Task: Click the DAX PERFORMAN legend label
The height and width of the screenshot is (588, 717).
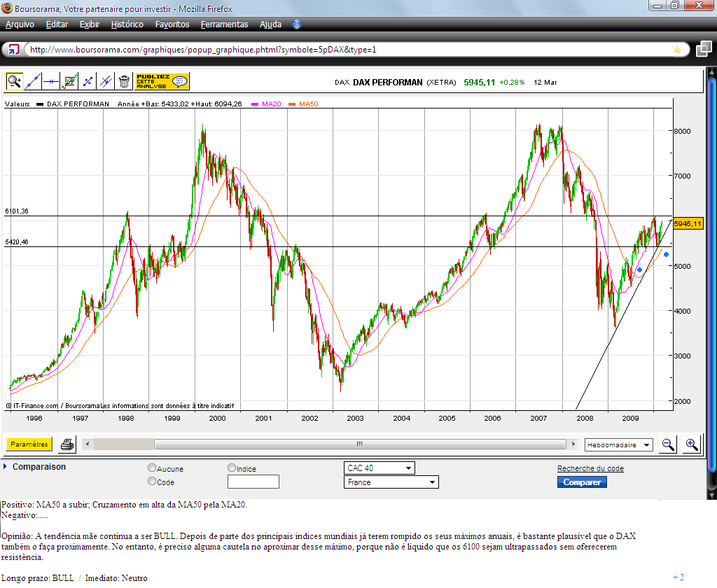Action: [x=78, y=104]
